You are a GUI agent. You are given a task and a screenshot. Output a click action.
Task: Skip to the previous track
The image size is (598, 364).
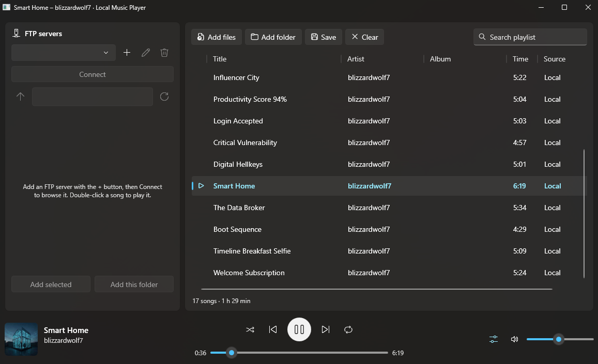tap(273, 329)
